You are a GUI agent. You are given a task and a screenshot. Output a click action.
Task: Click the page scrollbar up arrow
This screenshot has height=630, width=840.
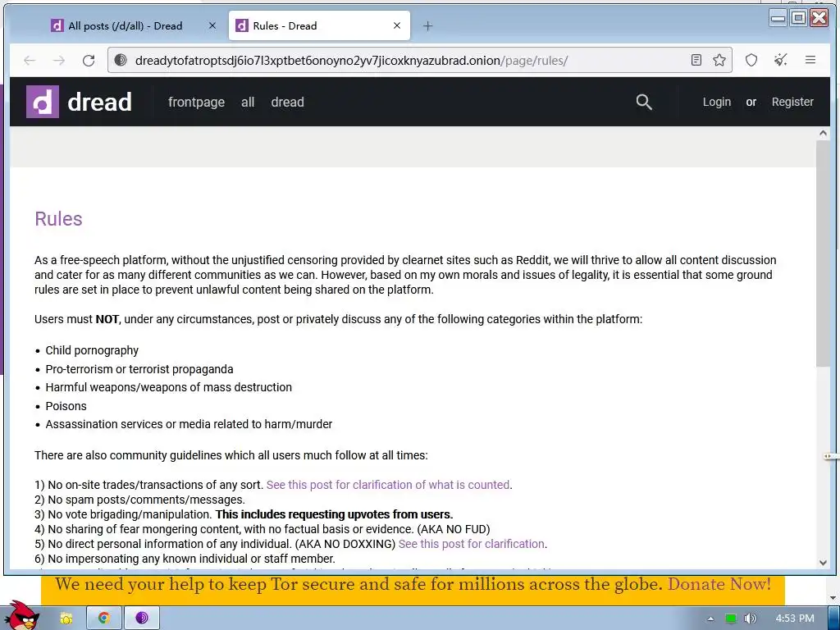(x=823, y=133)
